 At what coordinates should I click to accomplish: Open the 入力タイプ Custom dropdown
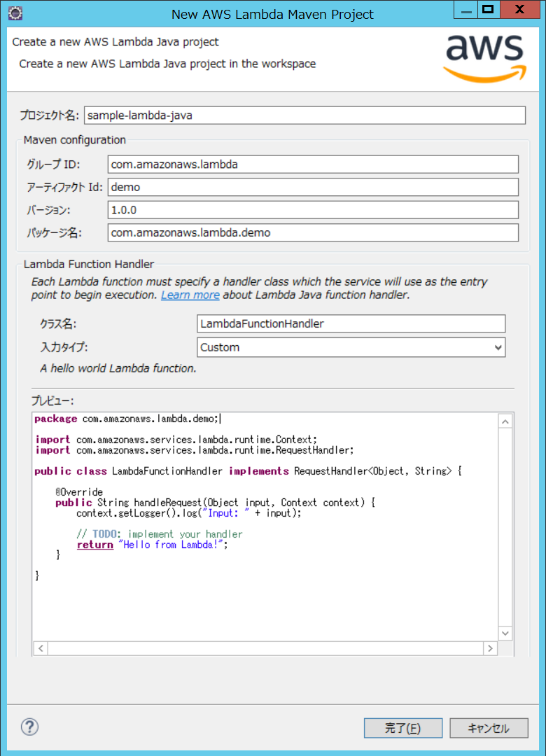point(351,347)
